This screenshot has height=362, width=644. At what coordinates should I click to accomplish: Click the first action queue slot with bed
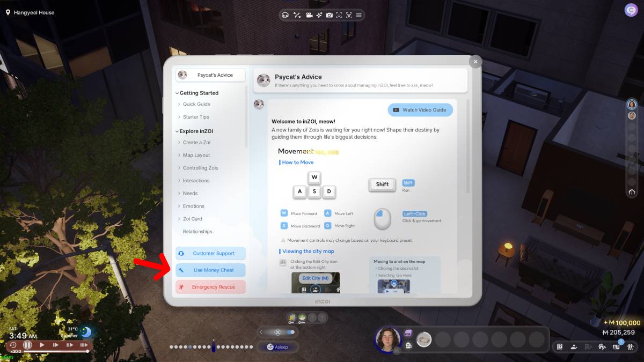click(x=424, y=339)
